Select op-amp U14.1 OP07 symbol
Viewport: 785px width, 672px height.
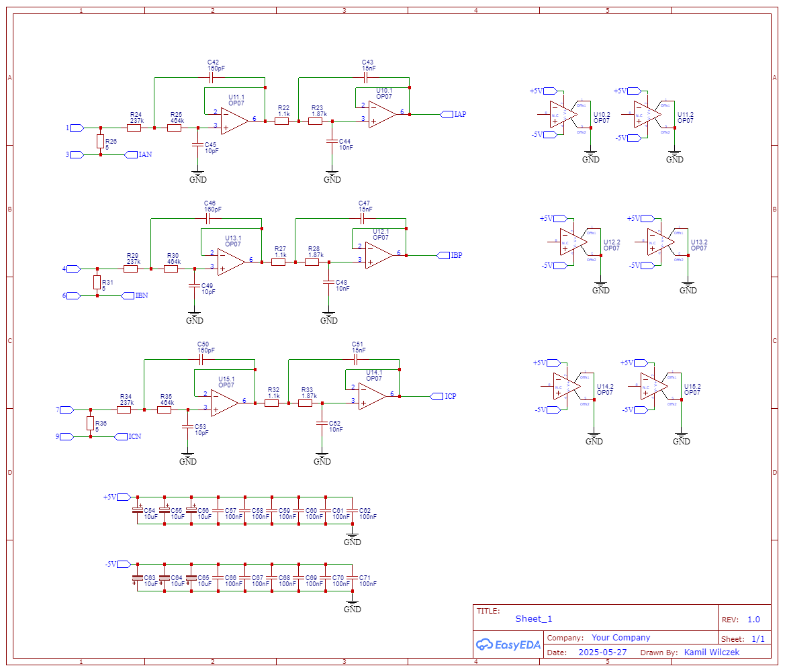point(373,397)
